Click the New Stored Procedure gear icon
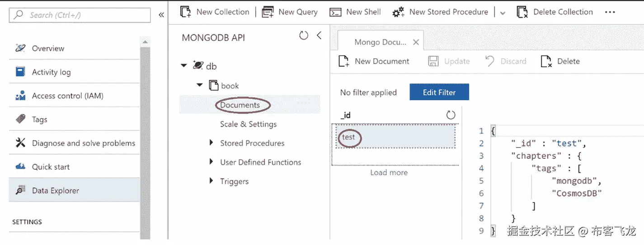 [398, 12]
